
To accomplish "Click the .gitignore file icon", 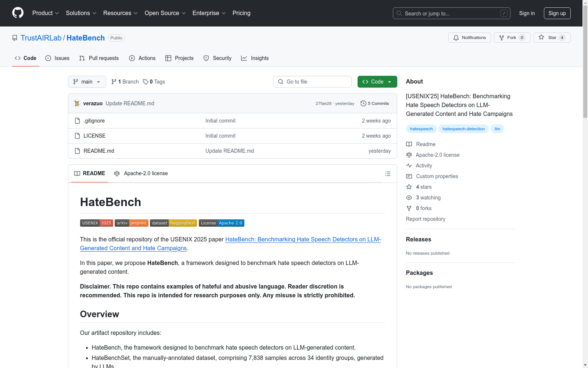I will [x=77, y=121].
